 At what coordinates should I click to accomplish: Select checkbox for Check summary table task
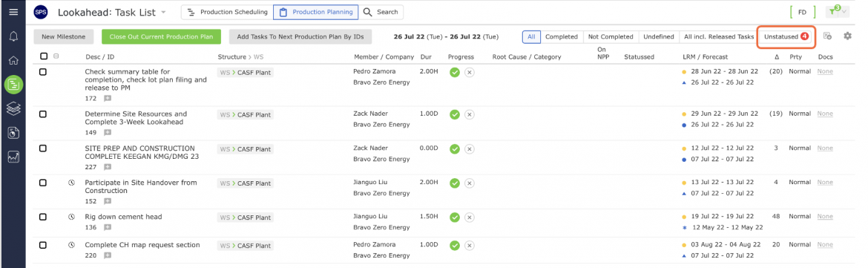pos(42,72)
